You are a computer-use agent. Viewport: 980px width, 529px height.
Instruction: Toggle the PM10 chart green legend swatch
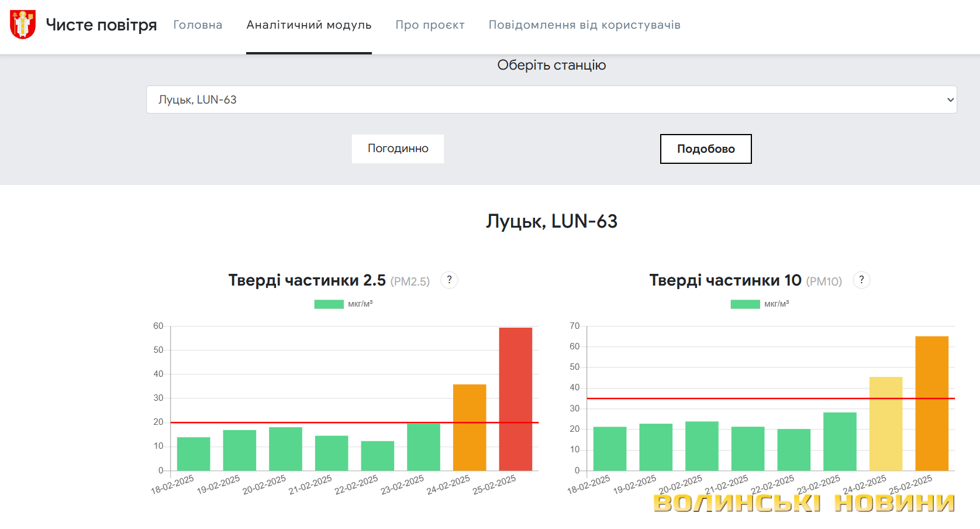pyautogui.click(x=745, y=304)
